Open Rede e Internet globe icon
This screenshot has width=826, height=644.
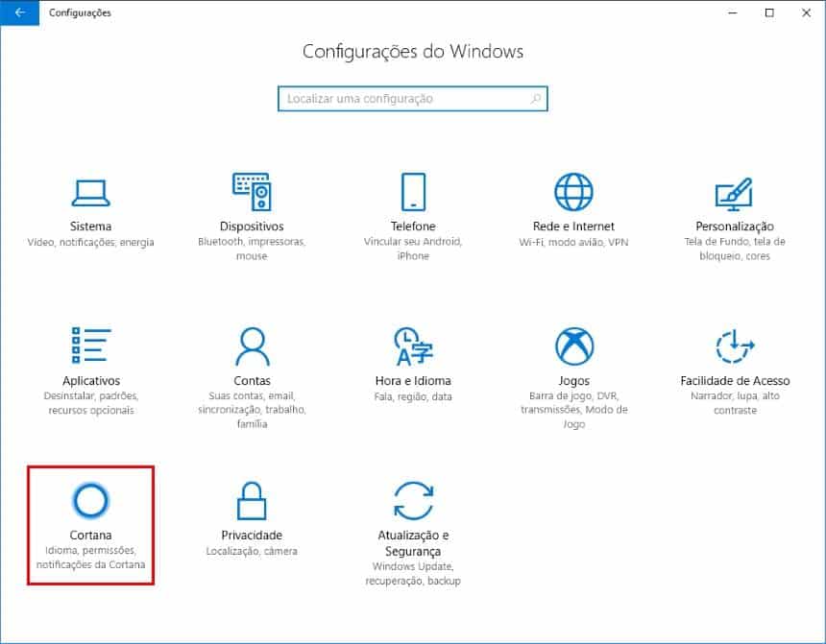(573, 192)
